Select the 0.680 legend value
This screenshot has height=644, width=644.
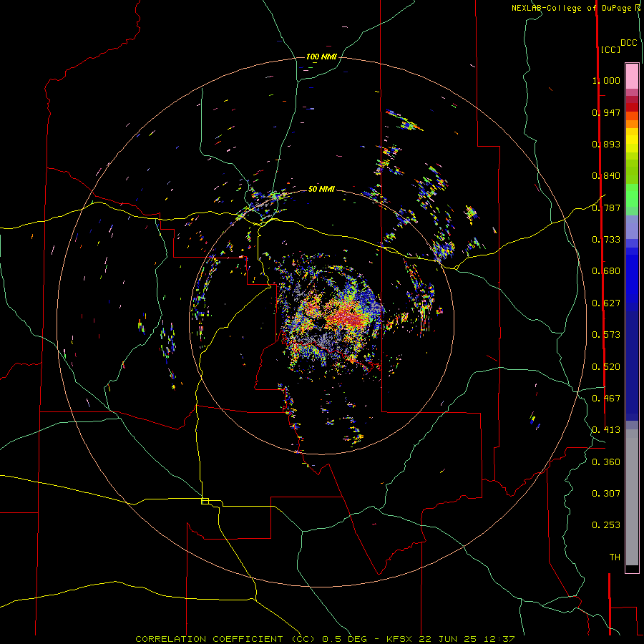click(606, 271)
